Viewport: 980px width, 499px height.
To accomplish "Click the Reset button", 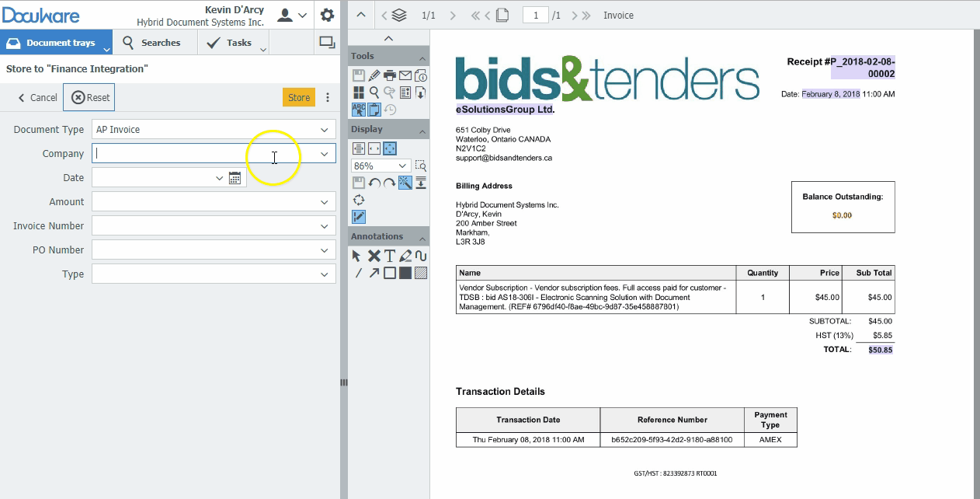I will pyautogui.click(x=89, y=97).
